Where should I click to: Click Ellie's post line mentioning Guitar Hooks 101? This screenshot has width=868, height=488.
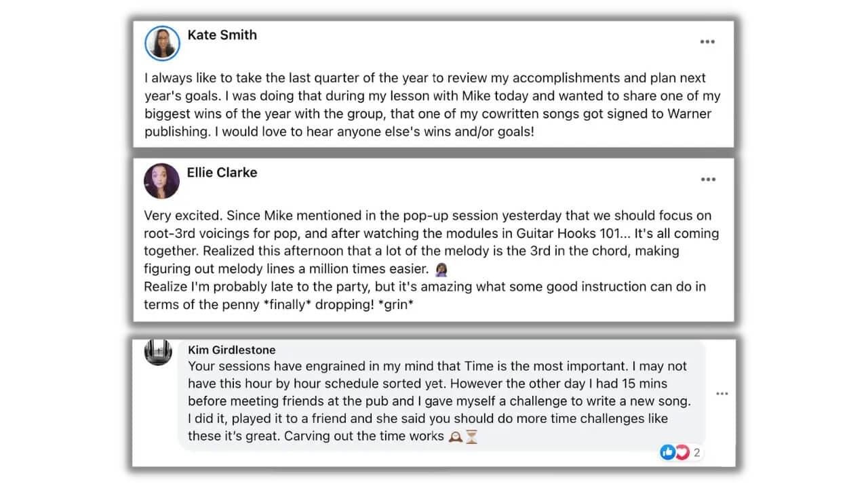point(431,234)
